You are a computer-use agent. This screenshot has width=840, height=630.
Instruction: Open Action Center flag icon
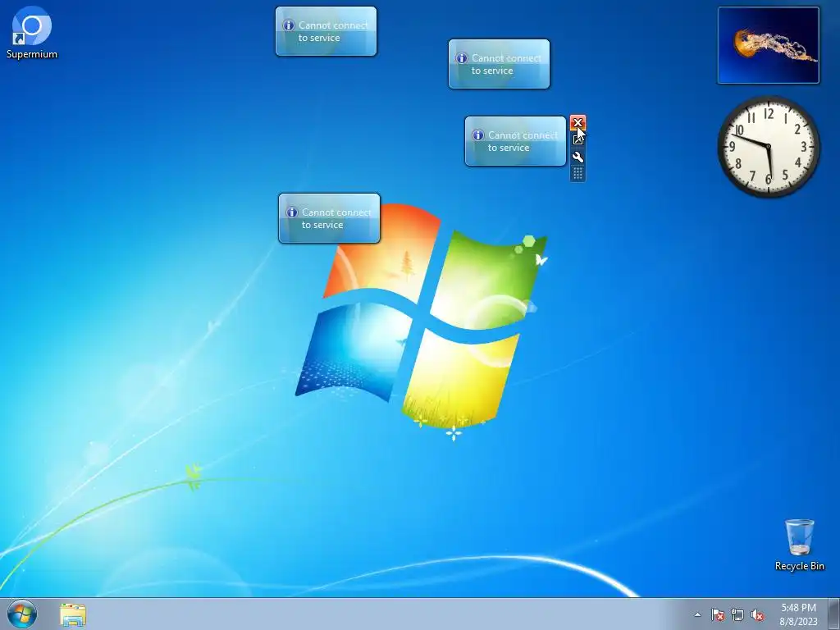pos(718,614)
